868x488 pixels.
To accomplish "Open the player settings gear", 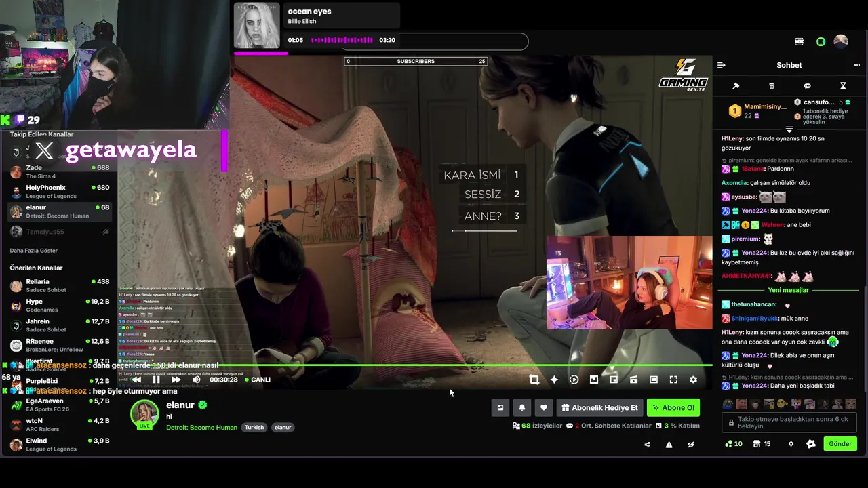I will 693,380.
